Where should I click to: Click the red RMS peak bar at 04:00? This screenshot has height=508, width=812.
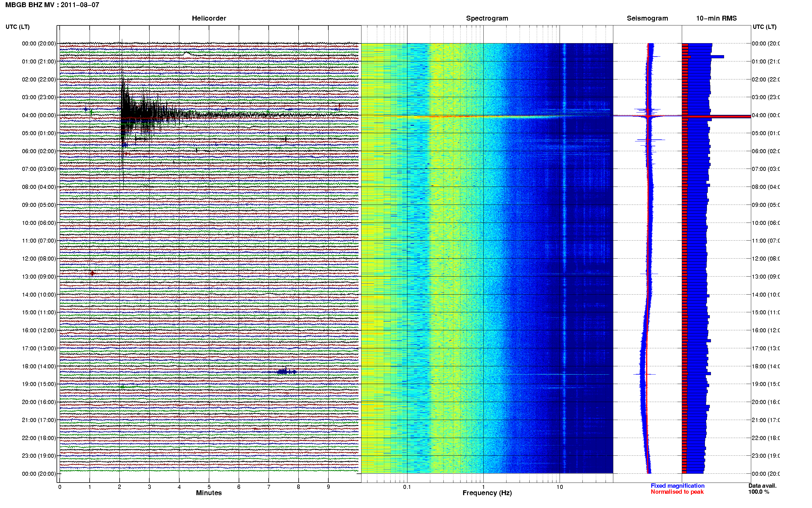click(x=716, y=117)
